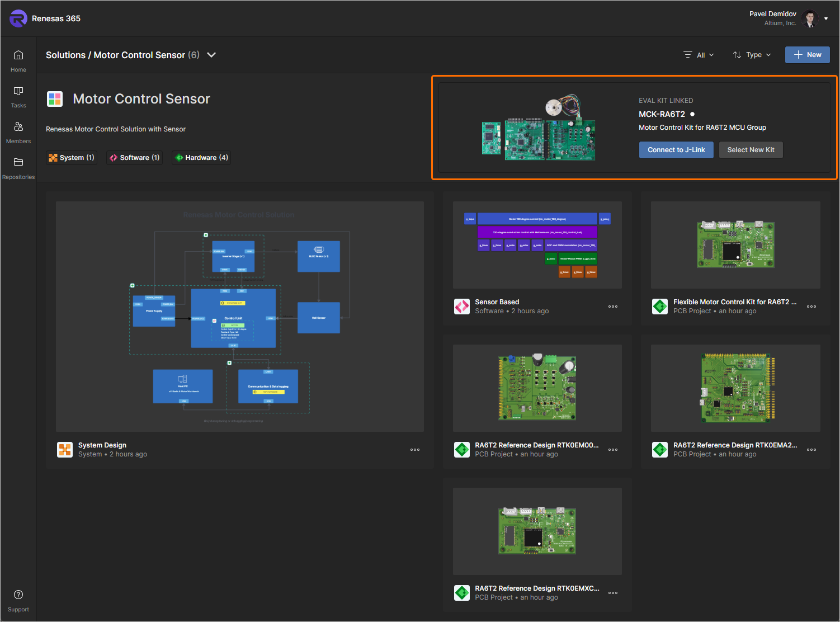The image size is (840, 622).
Task: Open more options for Sensor Based card
Action: pyautogui.click(x=613, y=307)
